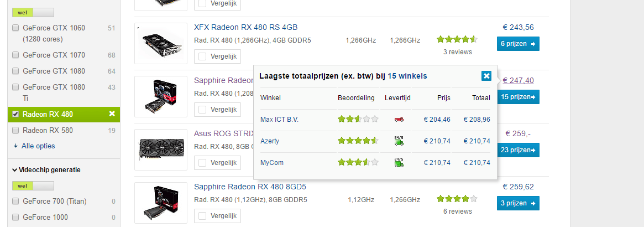Check the GeForce GTX 1060 filter
This screenshot has height=227, width=644.
[x=15, y=28]
